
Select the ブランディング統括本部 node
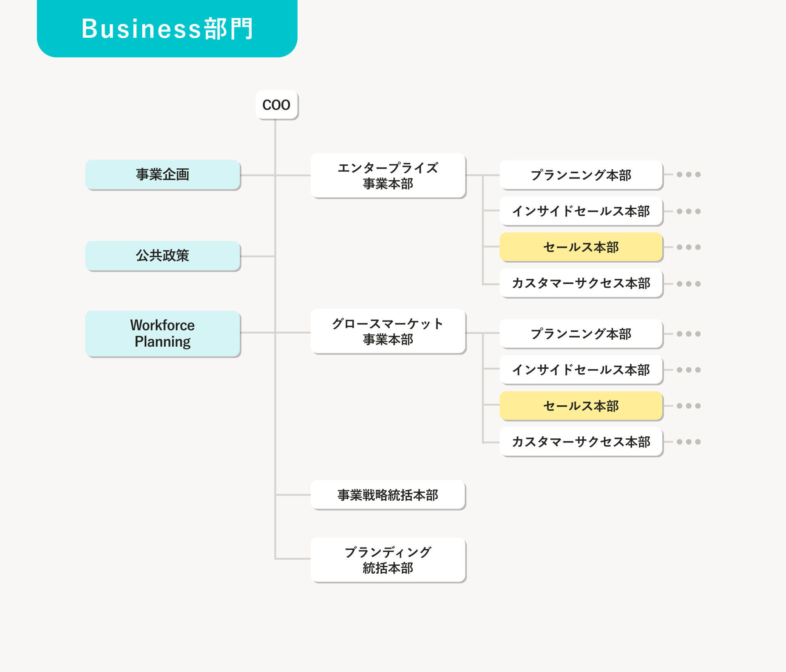388,560
